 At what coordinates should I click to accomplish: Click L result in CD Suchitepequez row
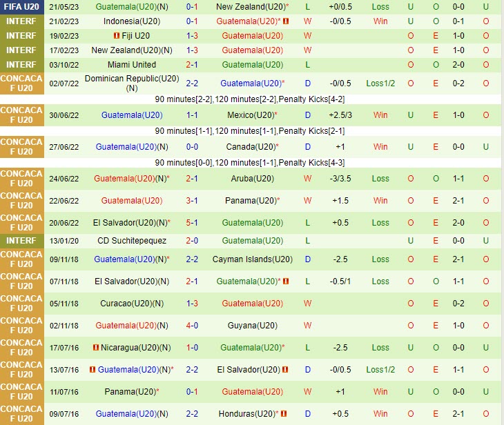coord(308,241)
